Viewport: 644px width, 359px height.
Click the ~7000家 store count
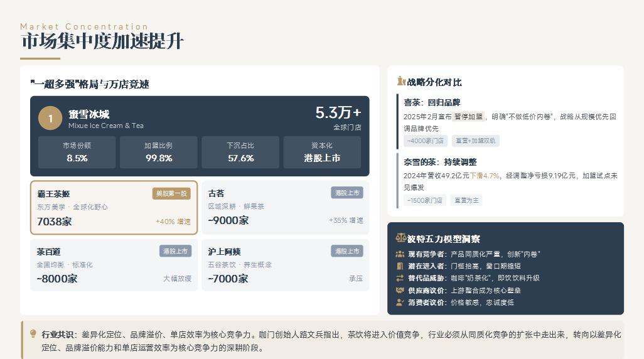coord(228,279)
